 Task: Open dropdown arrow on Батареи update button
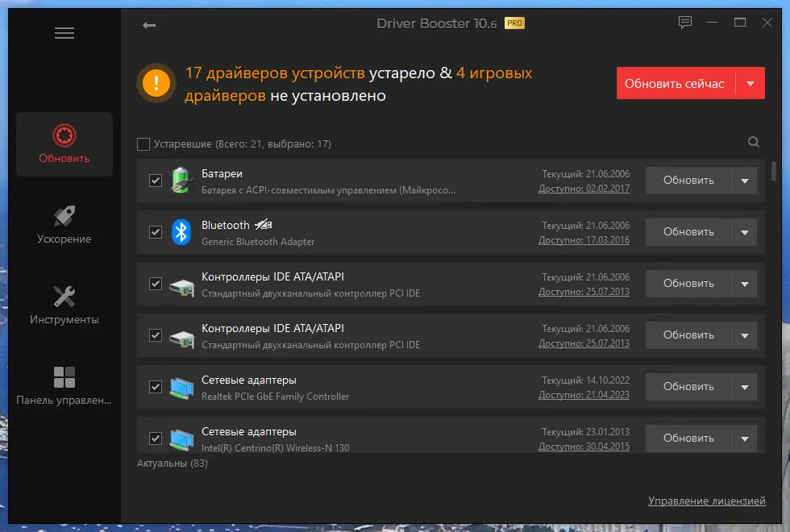[744, 180]
